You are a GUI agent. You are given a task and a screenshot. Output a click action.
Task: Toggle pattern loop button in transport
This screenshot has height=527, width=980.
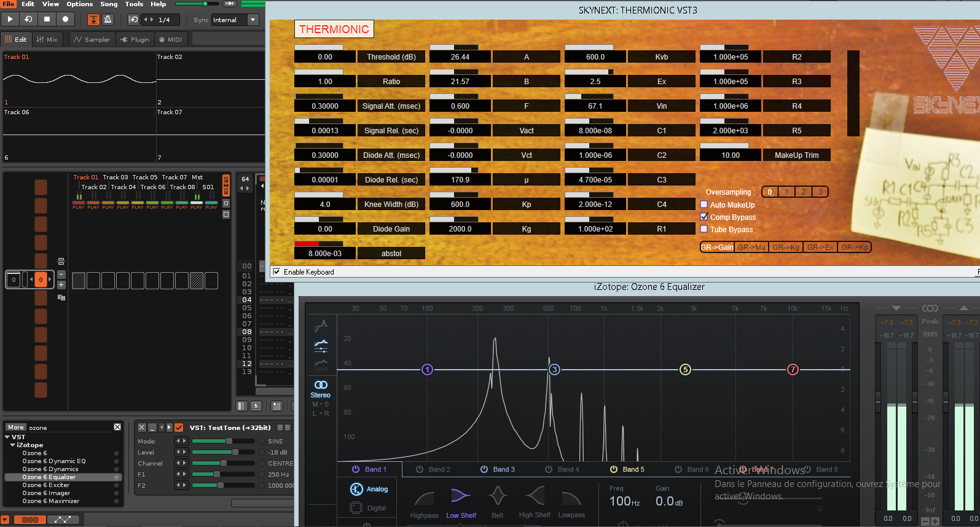click(x=28, y=20)
